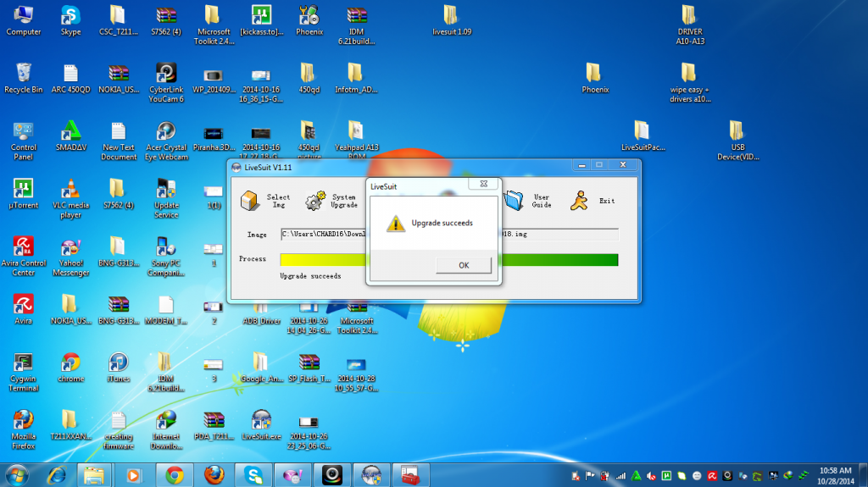Close the LiveSuit message dialog
This screenshot has width=868, height=487.
483,184
